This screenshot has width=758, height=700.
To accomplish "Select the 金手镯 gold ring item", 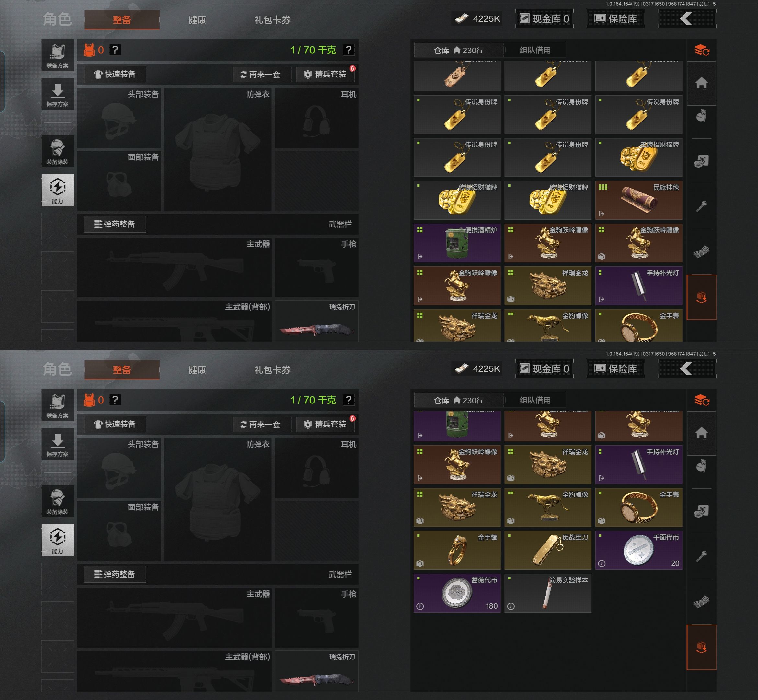I will click(457, 550).
